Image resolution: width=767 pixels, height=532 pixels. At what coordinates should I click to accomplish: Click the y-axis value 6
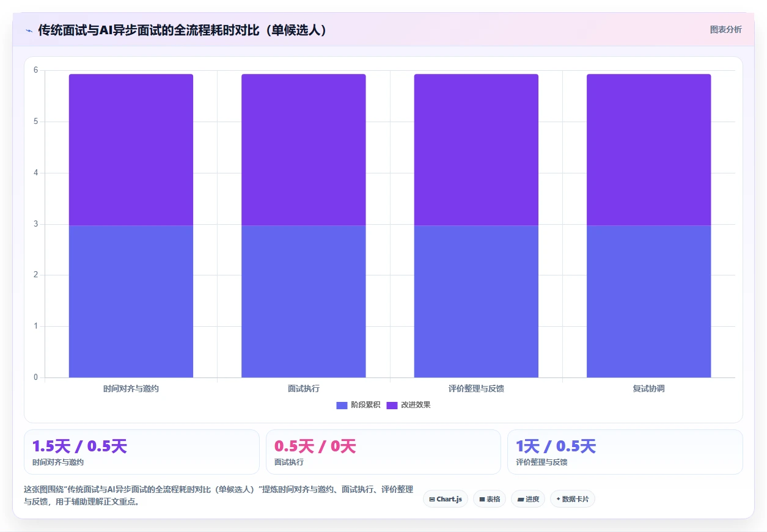pyautogui.click(x=35, y=70)
